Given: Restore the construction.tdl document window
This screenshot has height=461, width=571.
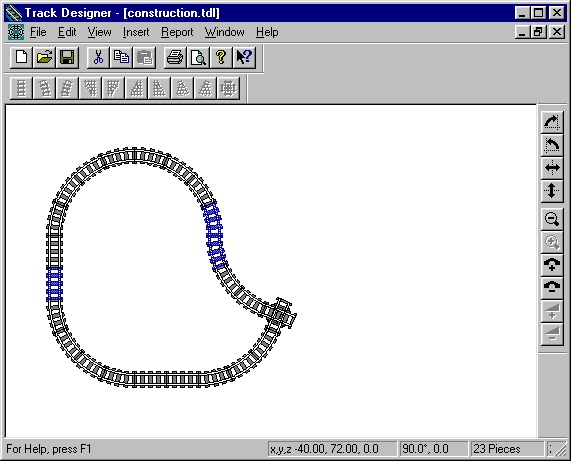Looking at the screenshot, I should point(539,32).
